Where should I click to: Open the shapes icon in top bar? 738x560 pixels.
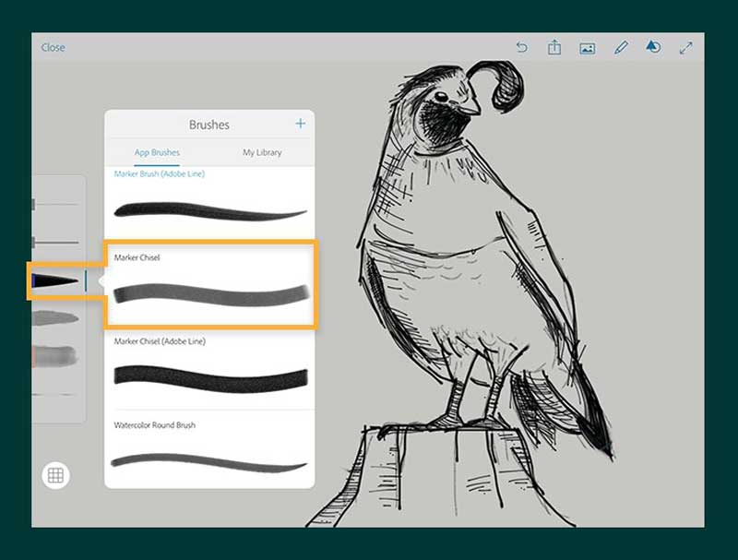652,47
